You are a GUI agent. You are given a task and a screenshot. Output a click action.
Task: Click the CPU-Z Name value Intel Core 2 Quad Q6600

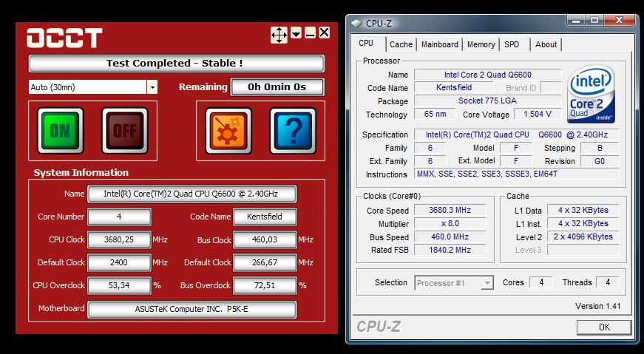point(487,75)
